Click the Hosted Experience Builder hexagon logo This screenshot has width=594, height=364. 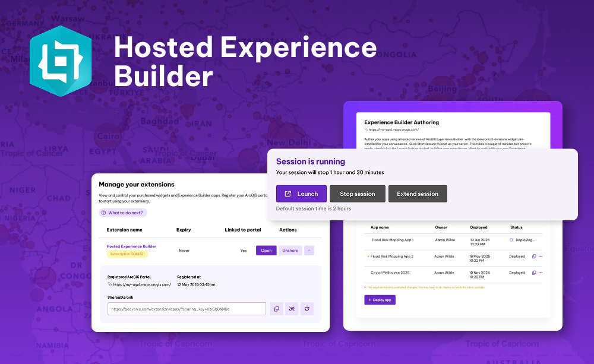click(61, 61)
